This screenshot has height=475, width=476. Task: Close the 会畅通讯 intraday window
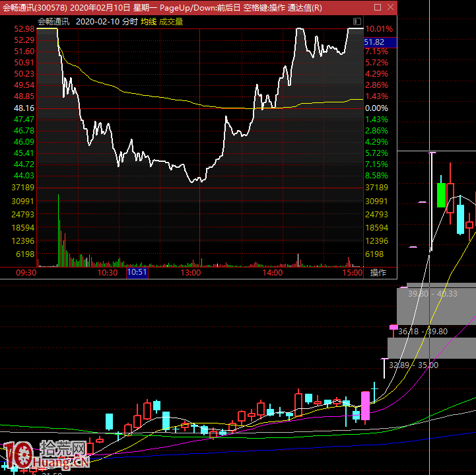(x=390, y=7)
